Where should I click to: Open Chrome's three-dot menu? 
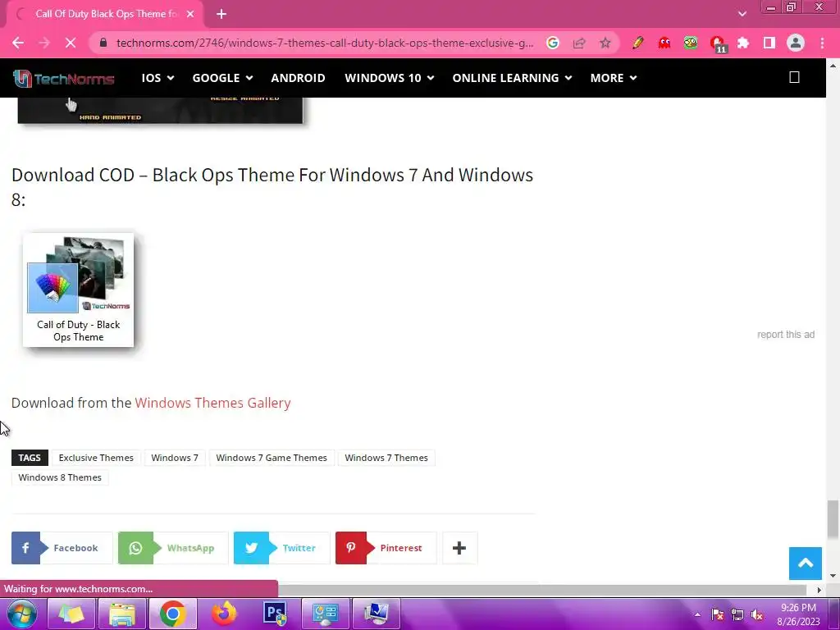(x=822, y=43)
